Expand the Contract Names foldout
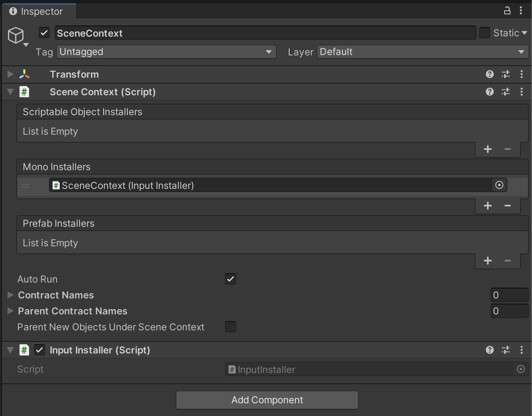 click(x=10, y=295)
